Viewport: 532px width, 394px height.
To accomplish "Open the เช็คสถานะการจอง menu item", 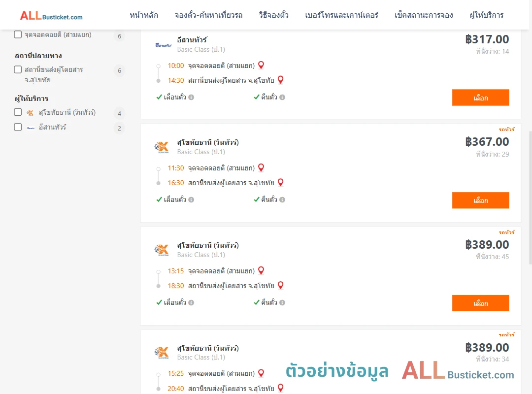I will [x=424, y=15].
